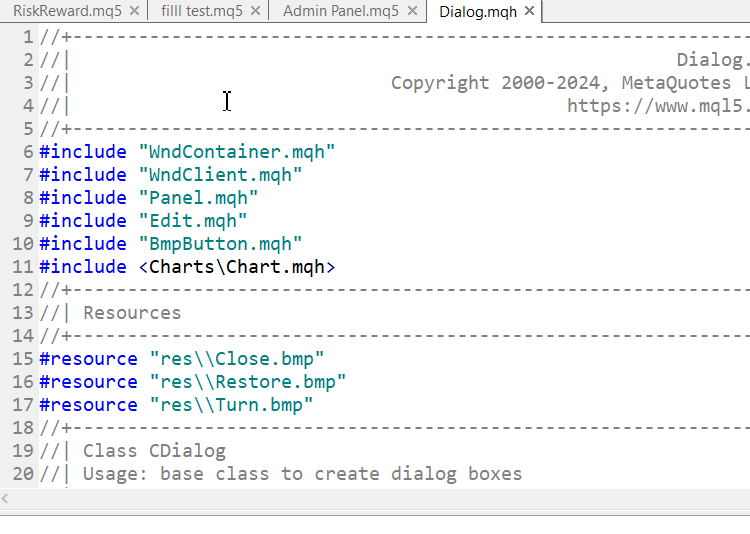This screenshot has height=534, width=750.
Task: Click the "res\\Close.bmp" resource string
Action: [237, 359]
